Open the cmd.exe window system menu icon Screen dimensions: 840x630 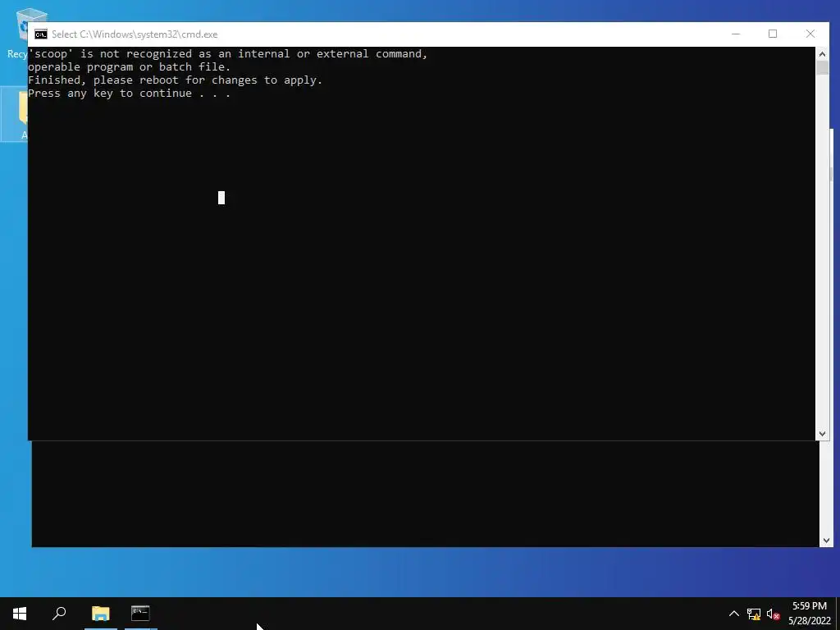click(41, 34)
